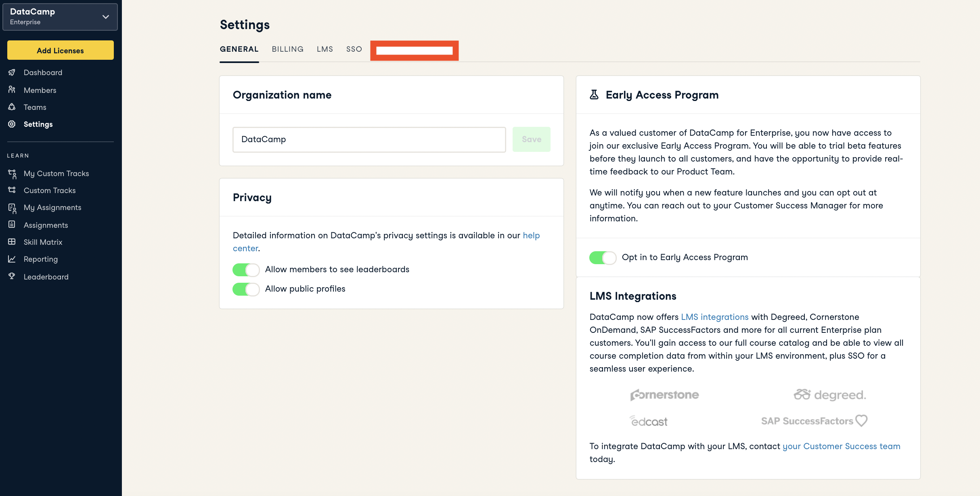Click the Members people icon
980x496 pixels.
12,90
